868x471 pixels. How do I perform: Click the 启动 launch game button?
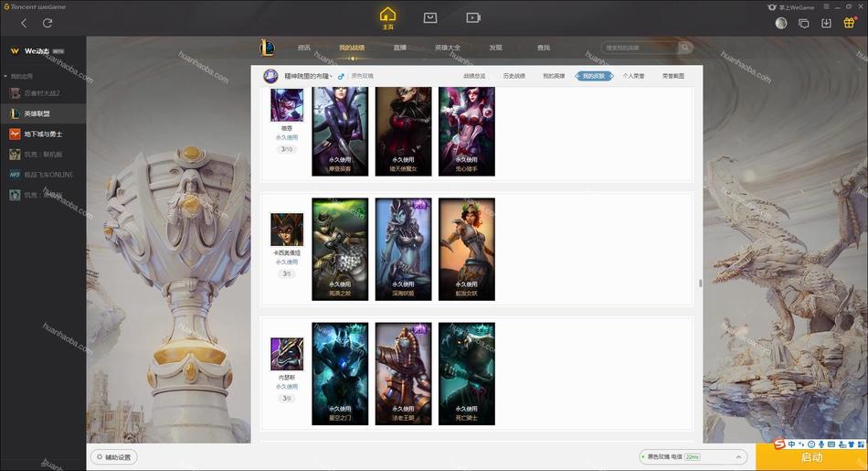click(x=811, y=457)
